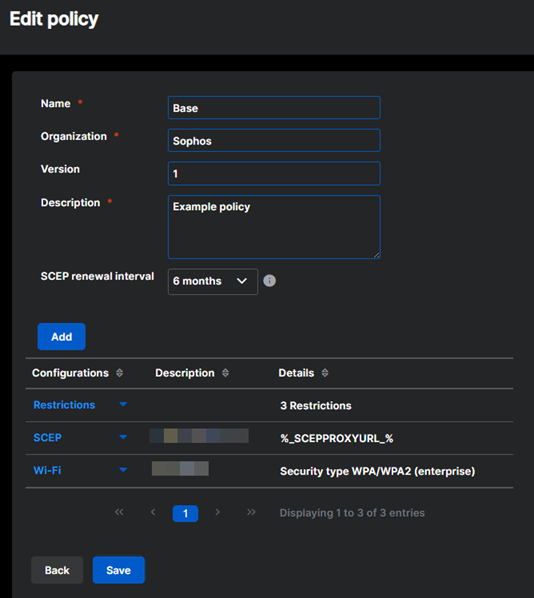The height and width of the screenshot is (598, 534).
Task: Sort the table by Description column
Action: 225,373
